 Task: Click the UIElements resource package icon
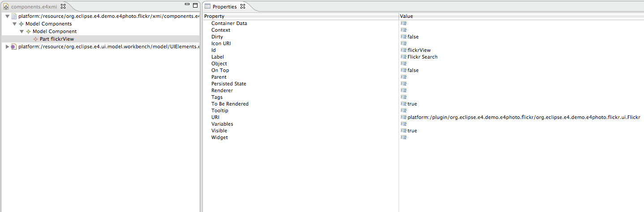pyautogui.click(x=14, y=47)
